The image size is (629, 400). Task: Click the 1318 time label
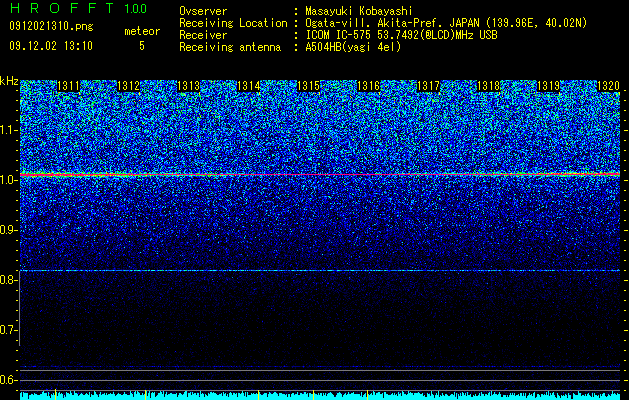click(488, 86)
